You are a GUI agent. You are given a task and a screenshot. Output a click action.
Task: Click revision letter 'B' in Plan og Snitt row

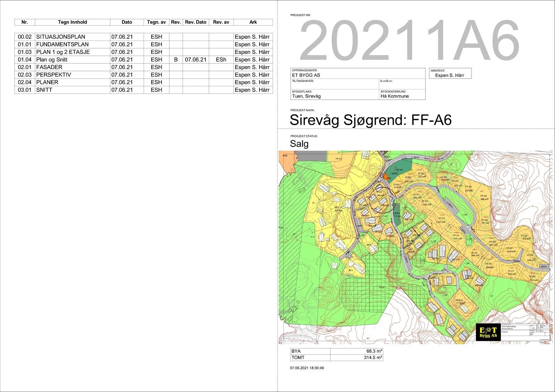coord(176,60)
